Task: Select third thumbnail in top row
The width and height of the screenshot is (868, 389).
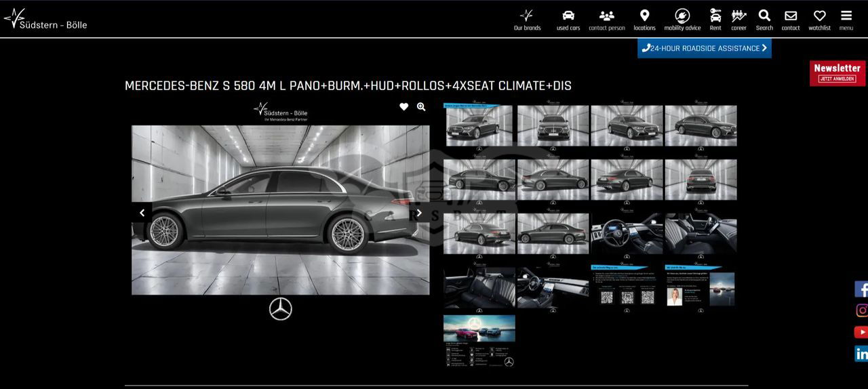Action: [x=627, y=126]
